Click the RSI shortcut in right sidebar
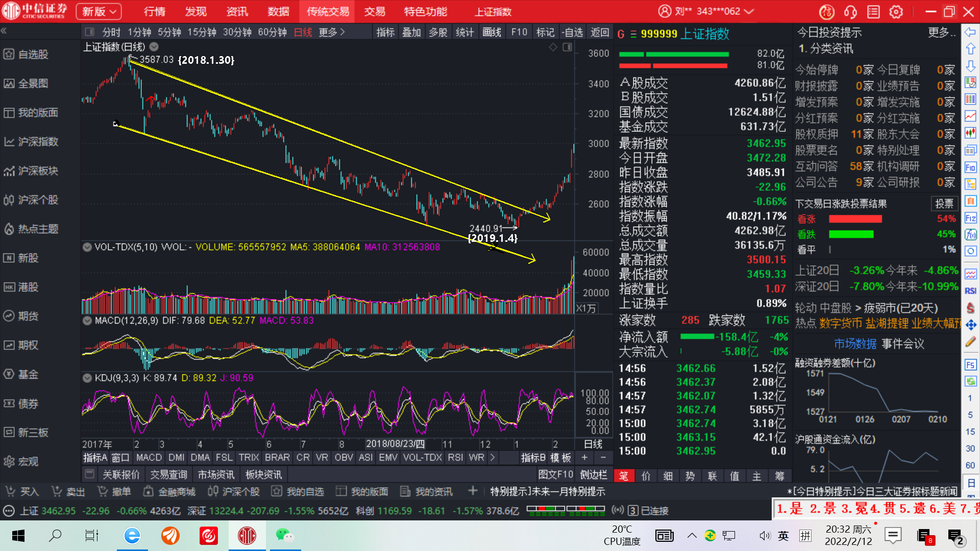The height and width of the screenshot is (551, 980). (x=970, y=291)
